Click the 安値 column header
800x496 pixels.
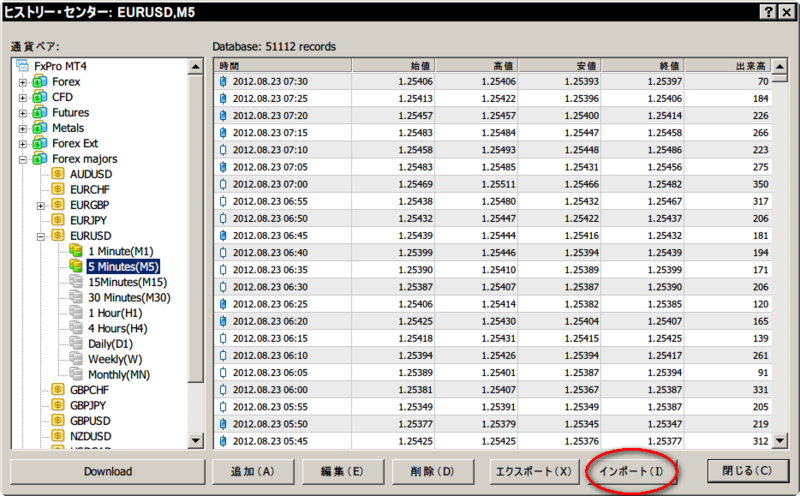tap(560, 65)
